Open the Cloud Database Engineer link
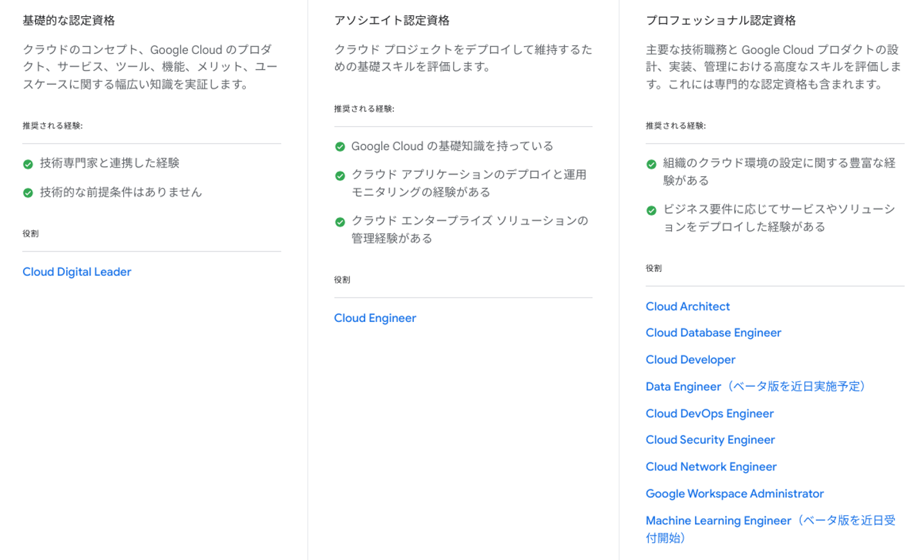This screenshot has width=924, height=560. [x=713, y=333]
